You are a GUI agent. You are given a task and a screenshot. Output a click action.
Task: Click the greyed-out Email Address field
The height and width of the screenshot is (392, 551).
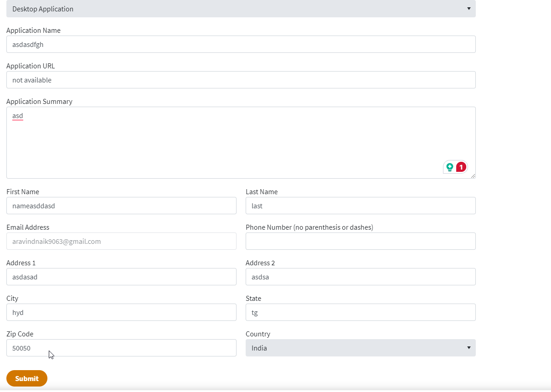coord(121,241)
